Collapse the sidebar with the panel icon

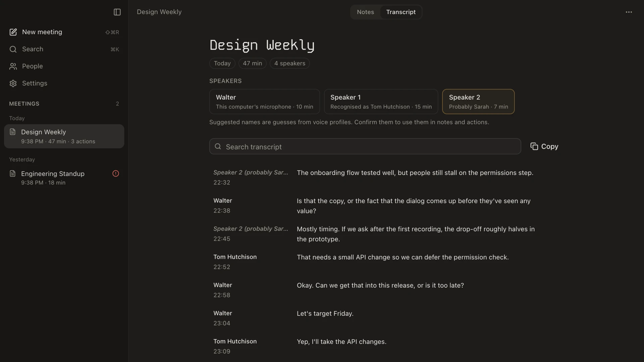117,12
